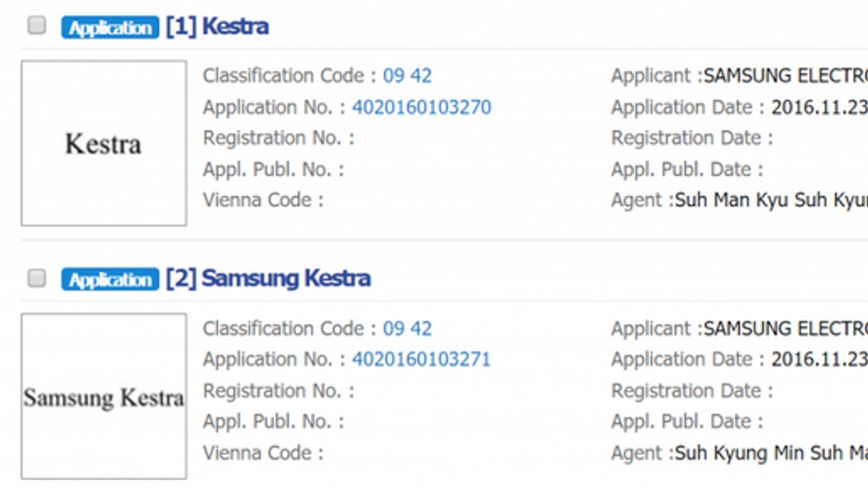Click the Samsung Kestra trademark image thumbnail

104,396
